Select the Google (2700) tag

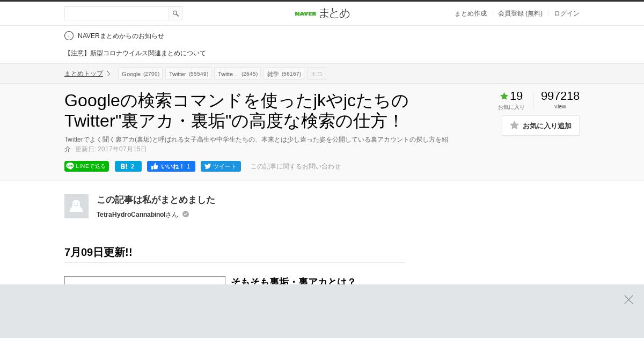(140, 74)
